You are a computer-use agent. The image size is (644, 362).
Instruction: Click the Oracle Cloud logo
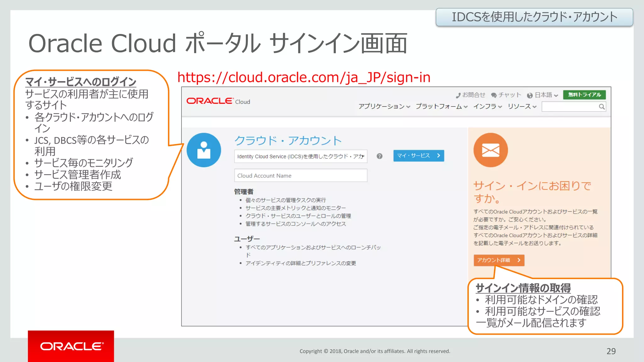pyautogui.click(x=218, y=101)
